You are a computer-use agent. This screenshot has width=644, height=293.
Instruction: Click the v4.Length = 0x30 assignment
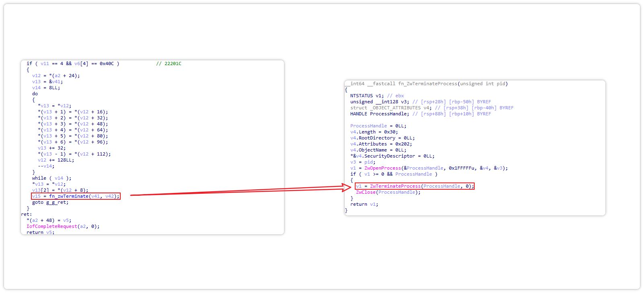coord(374,132)
